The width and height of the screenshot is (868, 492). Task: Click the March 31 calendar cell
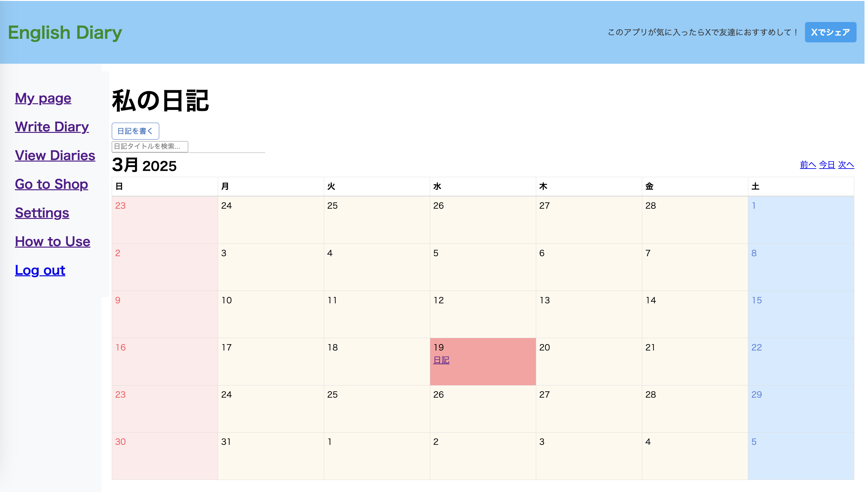(x=270, y=456)
